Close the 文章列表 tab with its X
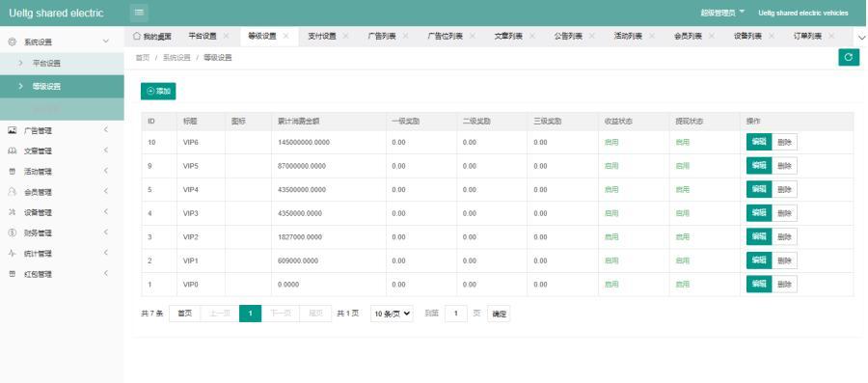 pos(532,36)
